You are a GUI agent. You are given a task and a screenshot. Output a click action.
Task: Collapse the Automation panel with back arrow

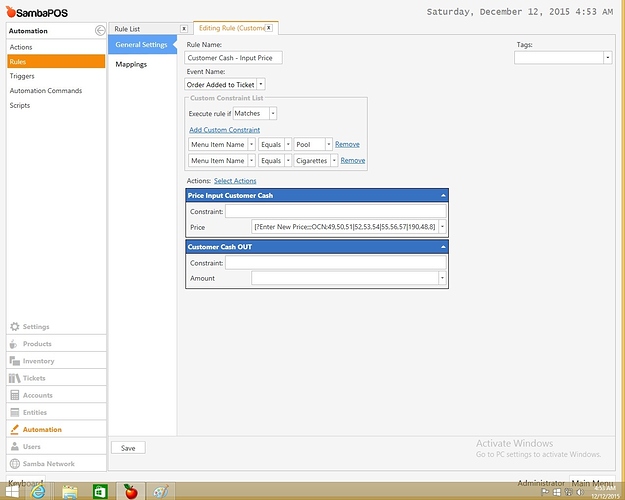tap(100, 31)
